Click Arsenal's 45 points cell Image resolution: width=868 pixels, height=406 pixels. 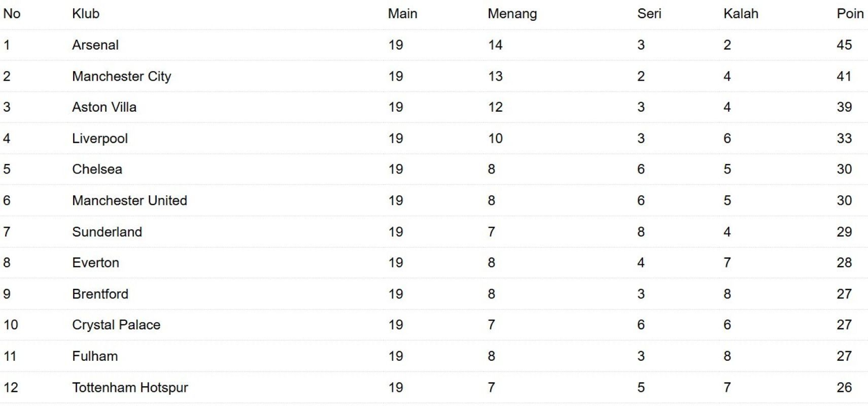pos(844,45)
